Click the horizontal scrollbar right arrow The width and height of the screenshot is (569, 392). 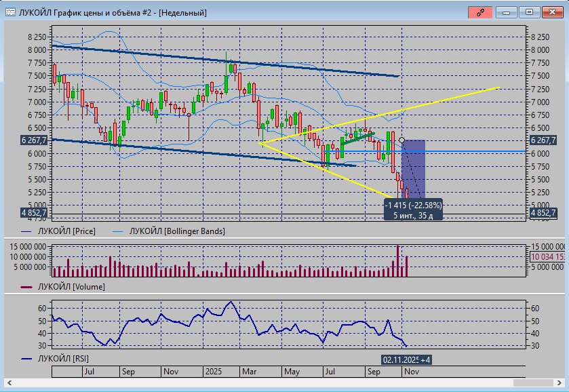coord(561,383)
